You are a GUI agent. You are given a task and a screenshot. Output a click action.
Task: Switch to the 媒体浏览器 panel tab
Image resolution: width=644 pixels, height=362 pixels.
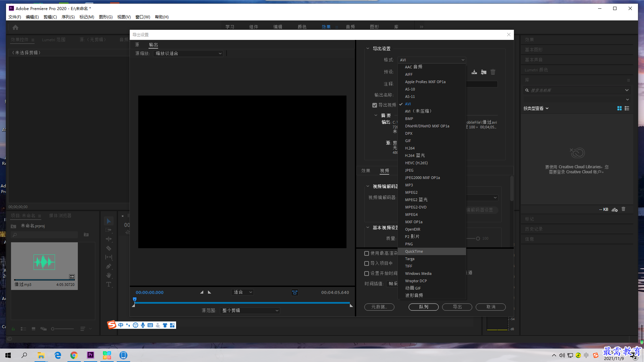pos(60,216)
